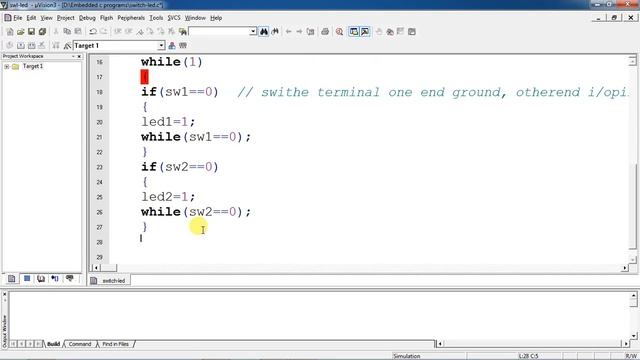This screenshot has height=360, width=640.
Task: Open the SVCS menu
Action: click(174, 18)
